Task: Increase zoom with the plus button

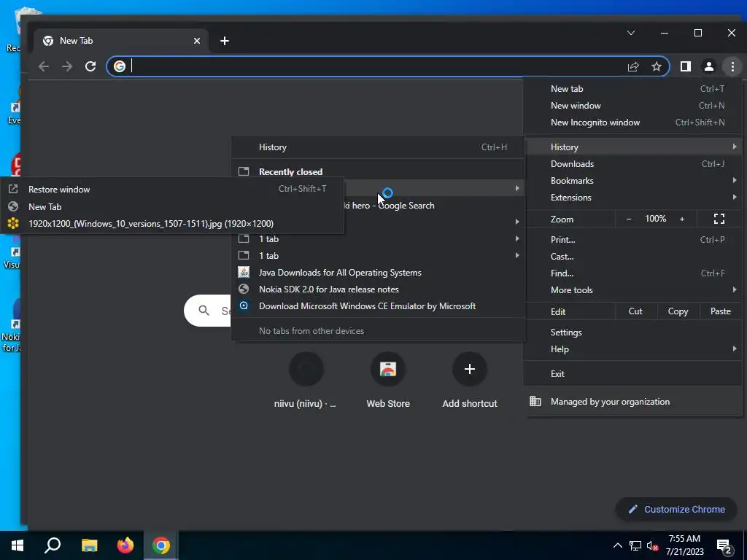Action: point(682,219)
